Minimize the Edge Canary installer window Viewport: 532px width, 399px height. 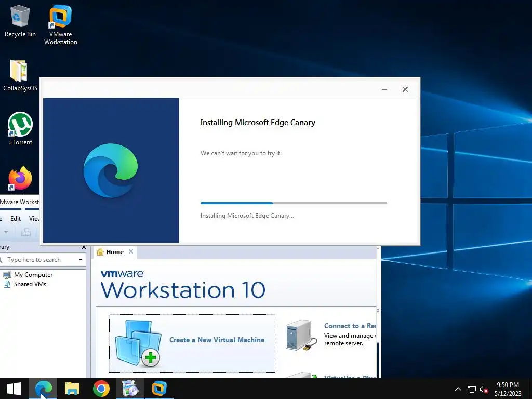384,89
